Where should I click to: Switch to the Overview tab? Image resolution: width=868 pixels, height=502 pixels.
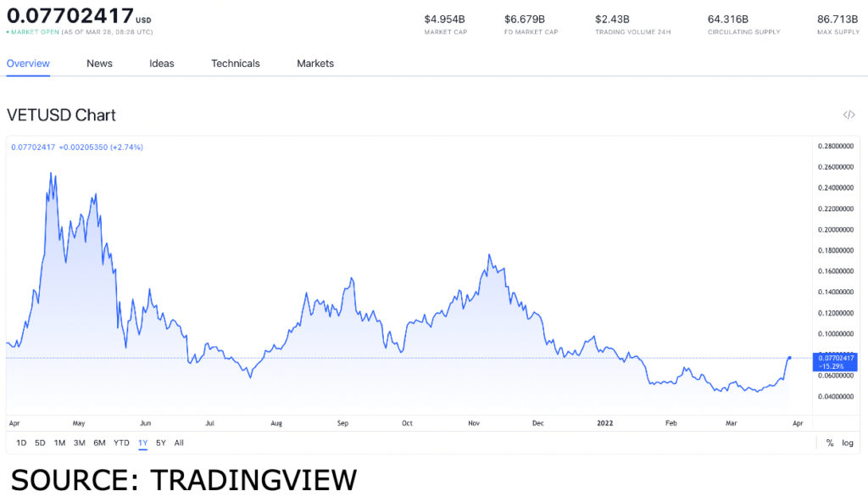pos(28,63)
